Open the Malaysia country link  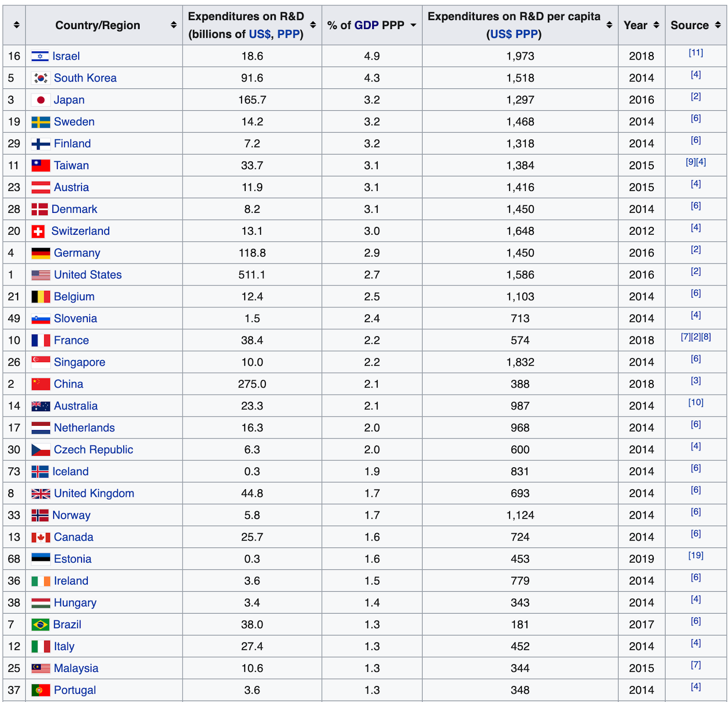pyautogui.click(x=76, y=668)
